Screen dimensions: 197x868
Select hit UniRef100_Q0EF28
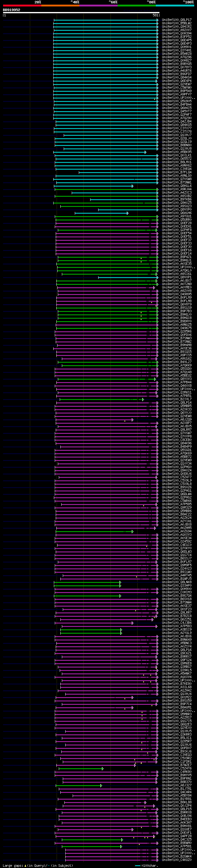[176, 223]
